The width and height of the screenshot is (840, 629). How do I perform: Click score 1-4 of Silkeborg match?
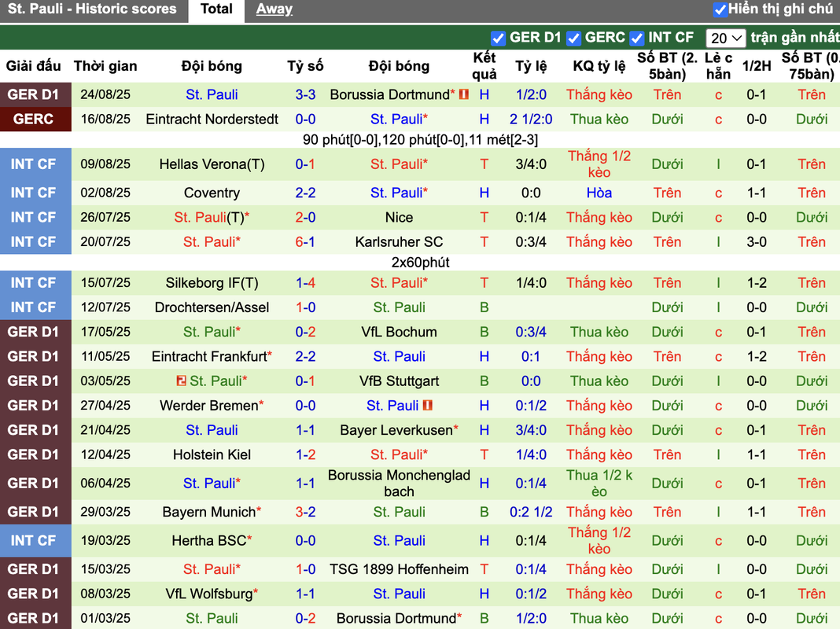click(305, 282)
